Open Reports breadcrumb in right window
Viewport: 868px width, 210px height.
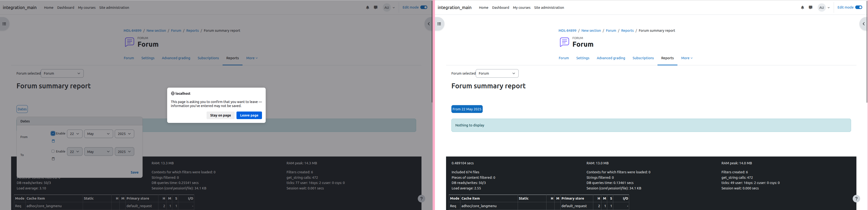pos(627,31)
